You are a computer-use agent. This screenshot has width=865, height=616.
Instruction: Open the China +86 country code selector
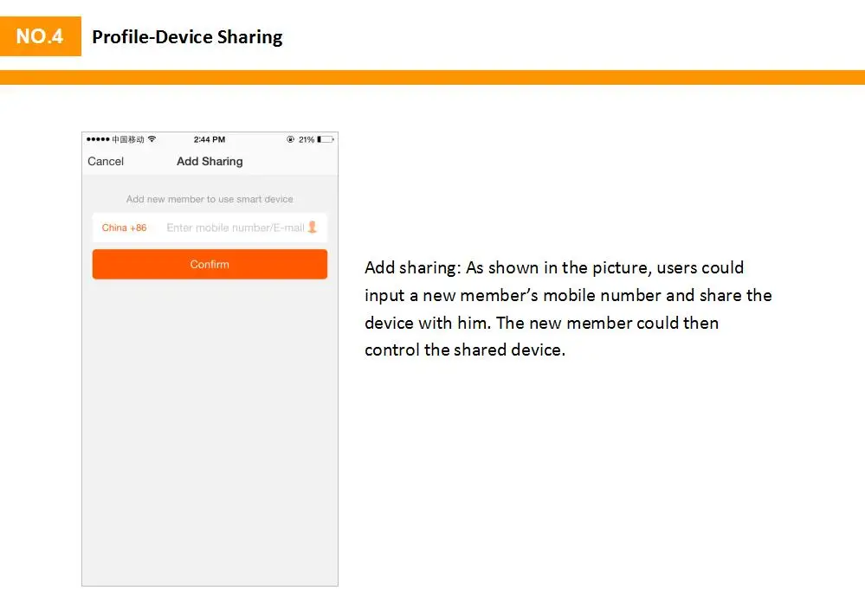(124, 228)
